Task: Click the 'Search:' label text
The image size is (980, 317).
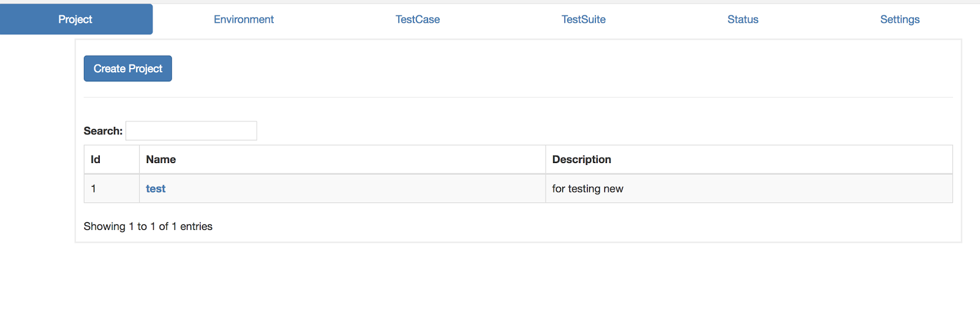Action: pyautogui.click(x=103, y=131)
